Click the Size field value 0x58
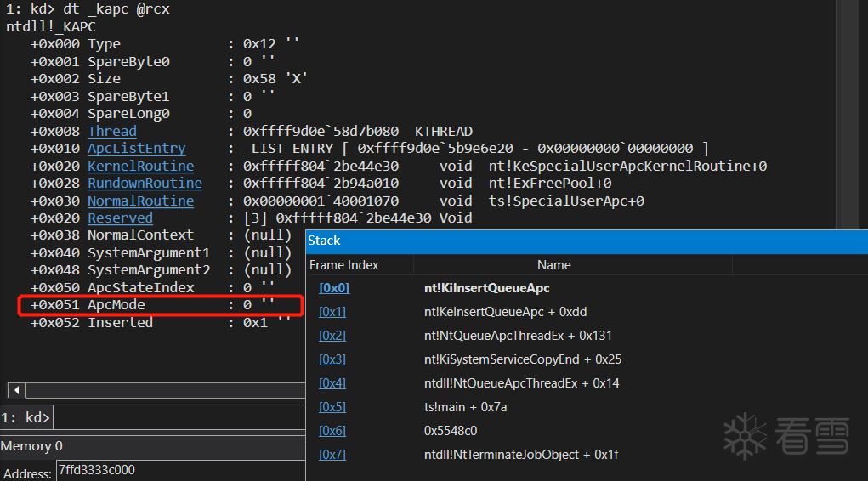Image resolution: width=868 pixels, height=481 pixels. tap(259, 78)
